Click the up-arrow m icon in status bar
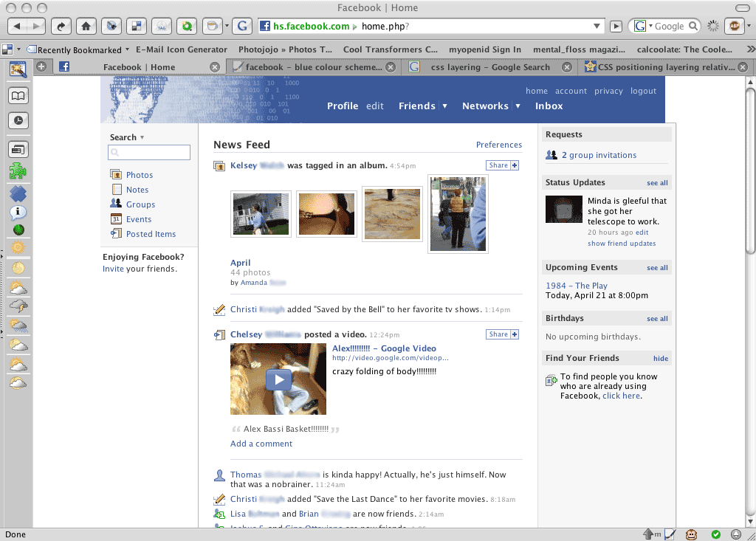 click(652, 534)
